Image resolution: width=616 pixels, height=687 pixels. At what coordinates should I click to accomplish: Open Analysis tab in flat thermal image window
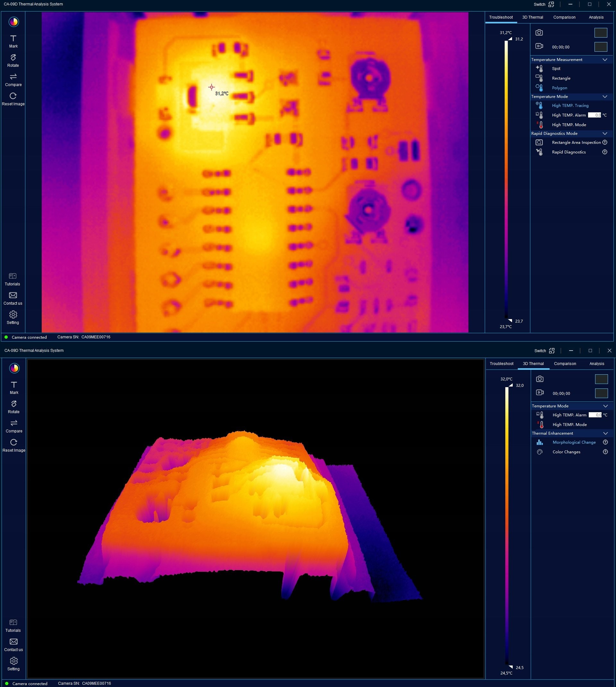[x=596, y=17]
